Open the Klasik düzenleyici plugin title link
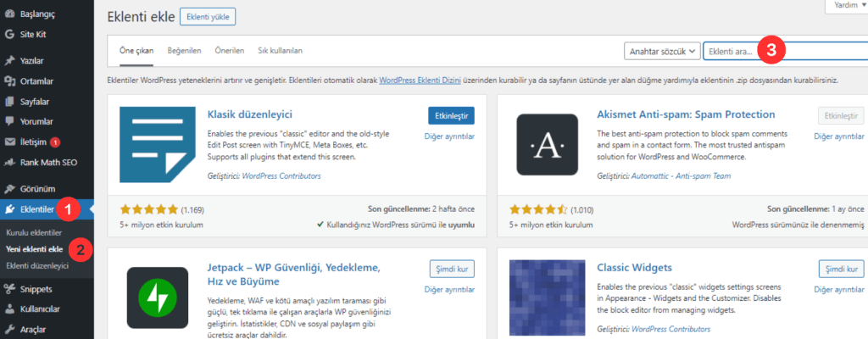This screenshot has width=868, height=339. click(250, 114)
